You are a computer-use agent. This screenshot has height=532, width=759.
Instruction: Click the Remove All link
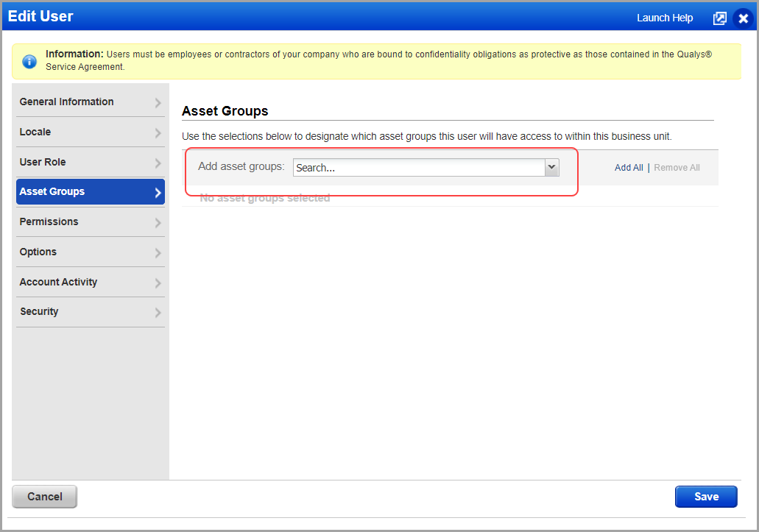pos(677,168)
